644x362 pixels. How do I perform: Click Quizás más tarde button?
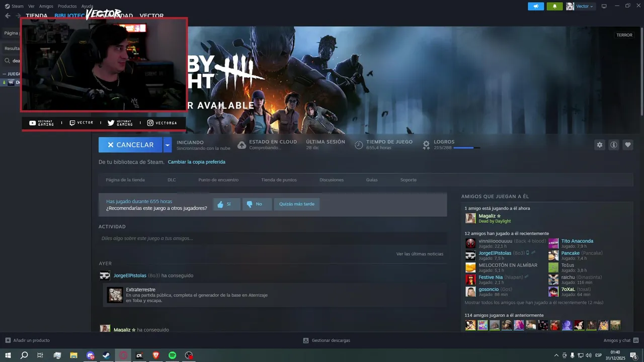click(x=297, y=204)
